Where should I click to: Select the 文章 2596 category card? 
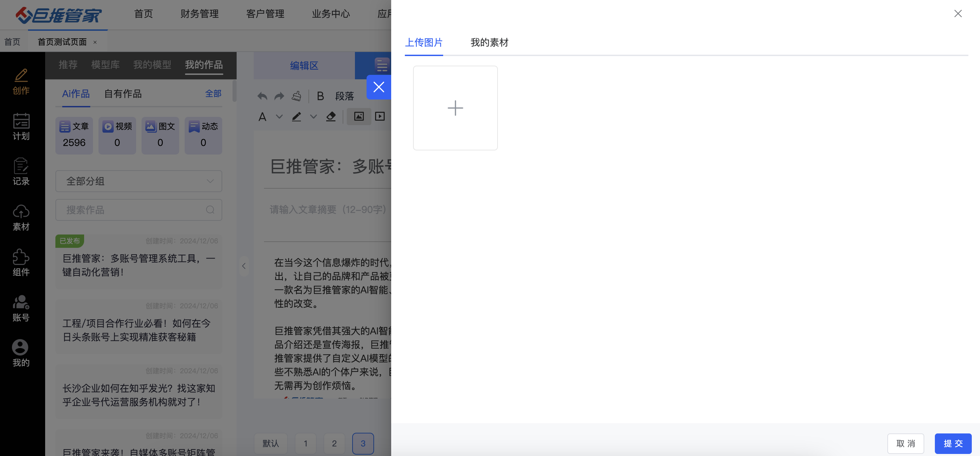point(74,135)
